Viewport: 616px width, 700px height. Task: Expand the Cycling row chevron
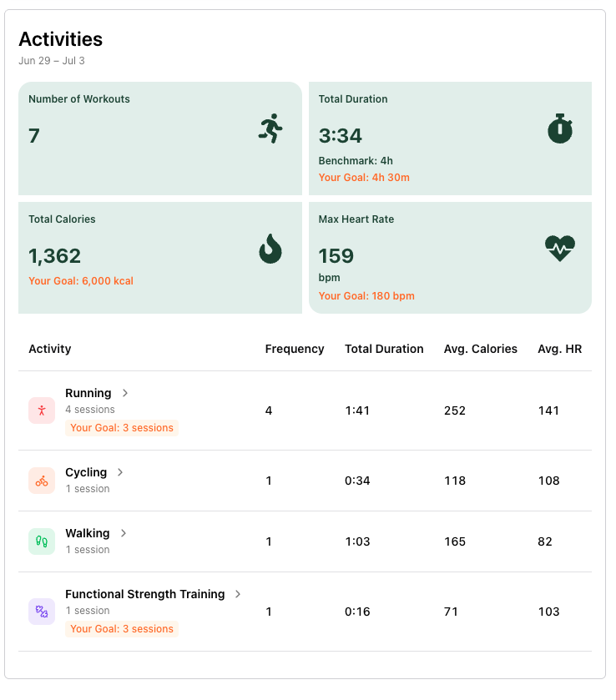pos(120,472)
